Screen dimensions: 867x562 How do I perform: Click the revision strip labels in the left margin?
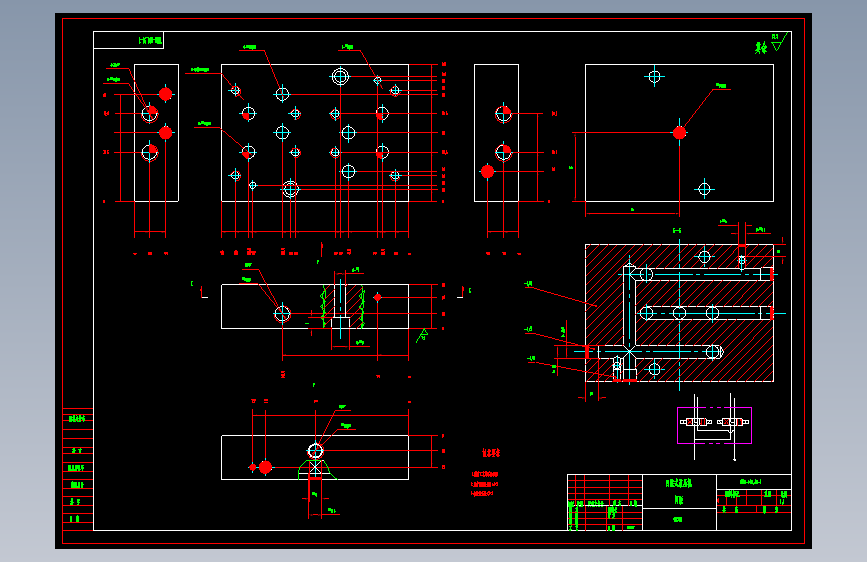pyautogui.click(x=77, y=467)
